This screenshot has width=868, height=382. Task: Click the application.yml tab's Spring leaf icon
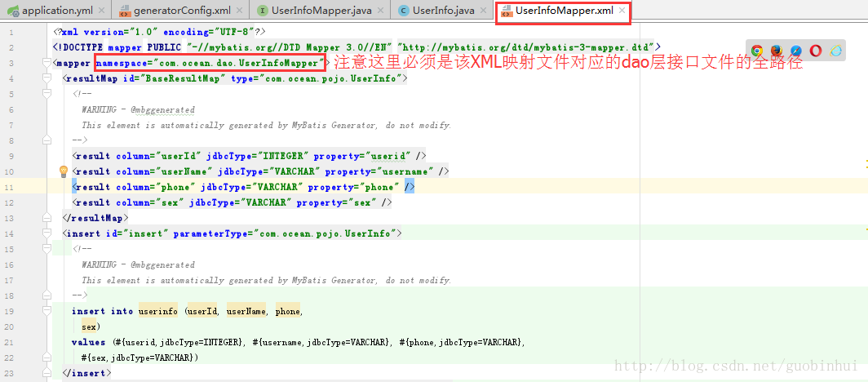[13, 11]
